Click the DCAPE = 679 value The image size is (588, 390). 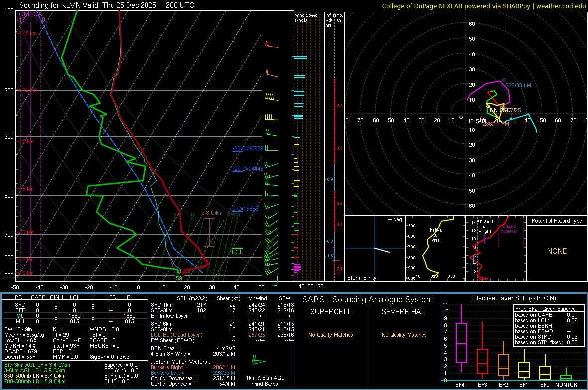pyautogui.click(x=20, y=351)
